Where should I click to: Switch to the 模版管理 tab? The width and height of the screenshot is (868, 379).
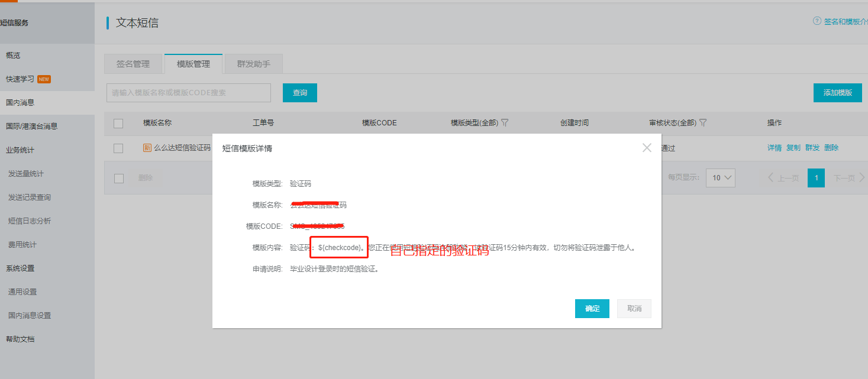193,64
